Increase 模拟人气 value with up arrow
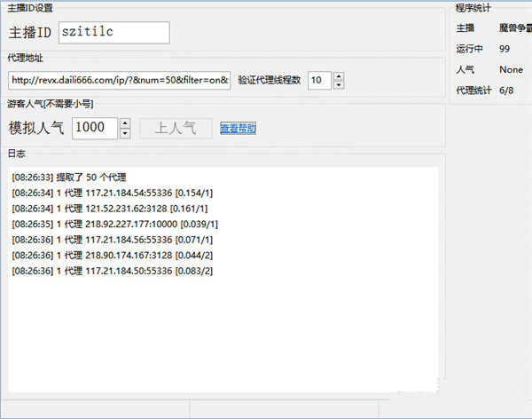The image size is (532, 419). click(x=124, y=123)
